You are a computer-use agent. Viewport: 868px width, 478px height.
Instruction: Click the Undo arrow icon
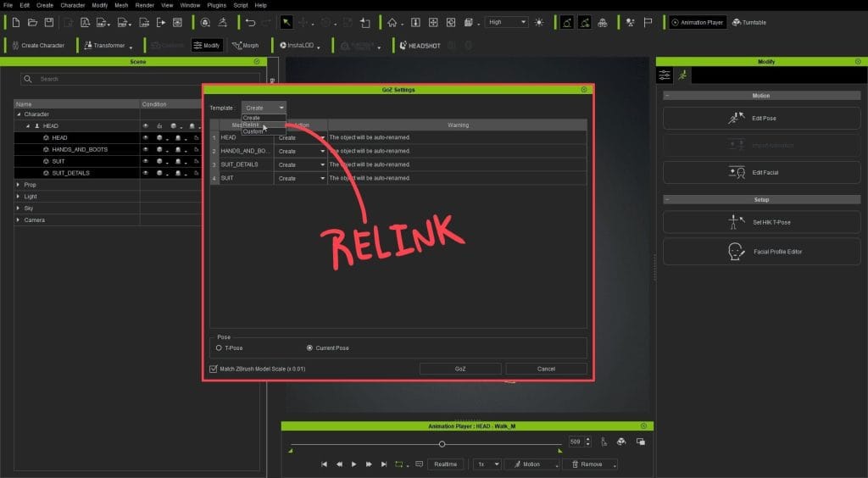tap(250, 22)
